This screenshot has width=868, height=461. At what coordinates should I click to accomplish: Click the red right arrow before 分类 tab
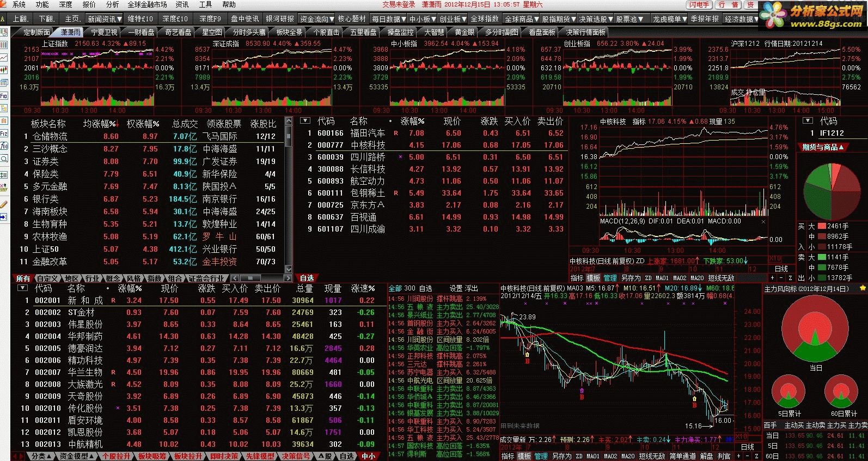pos(22,456)
